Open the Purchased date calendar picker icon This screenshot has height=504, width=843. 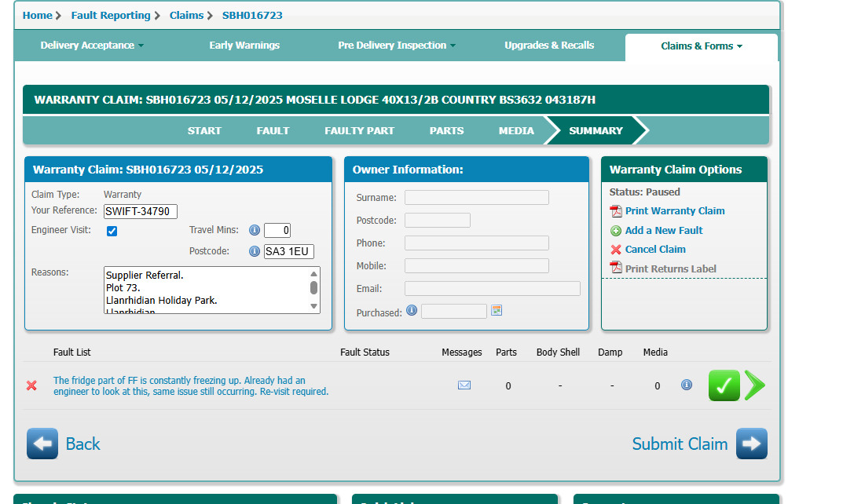coord(497,311)
